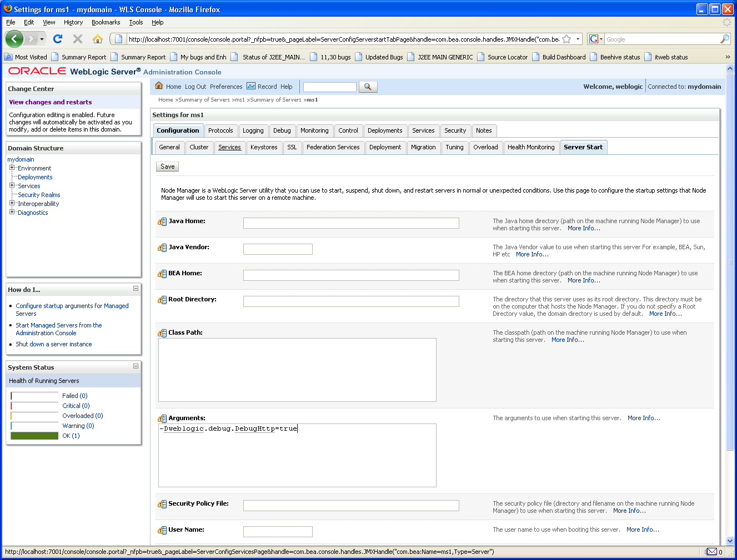This screenshot has width=737, height=560.
Task: Click the icon beside Java Home label
Action: pyautogui.click(x=162, y=221)
